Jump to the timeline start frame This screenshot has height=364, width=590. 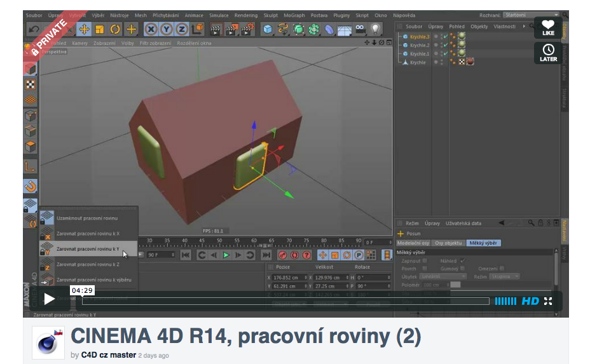[x=186, y=255]
